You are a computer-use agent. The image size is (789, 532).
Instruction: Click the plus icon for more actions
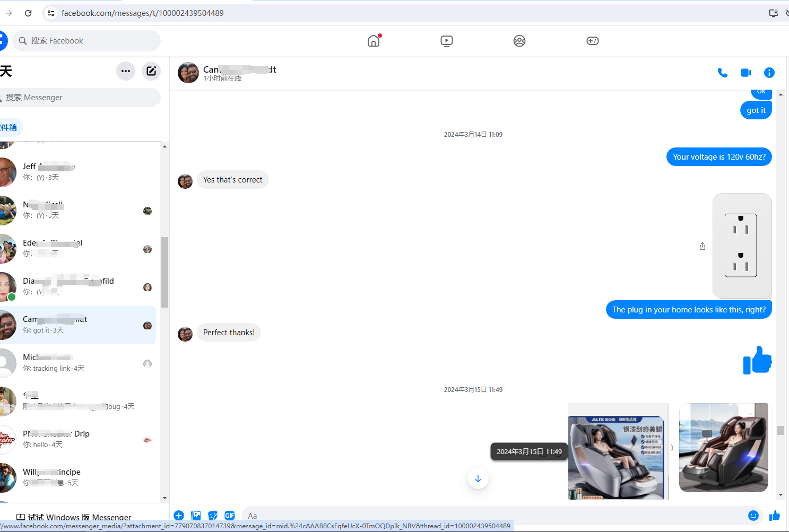click(179, 516)
